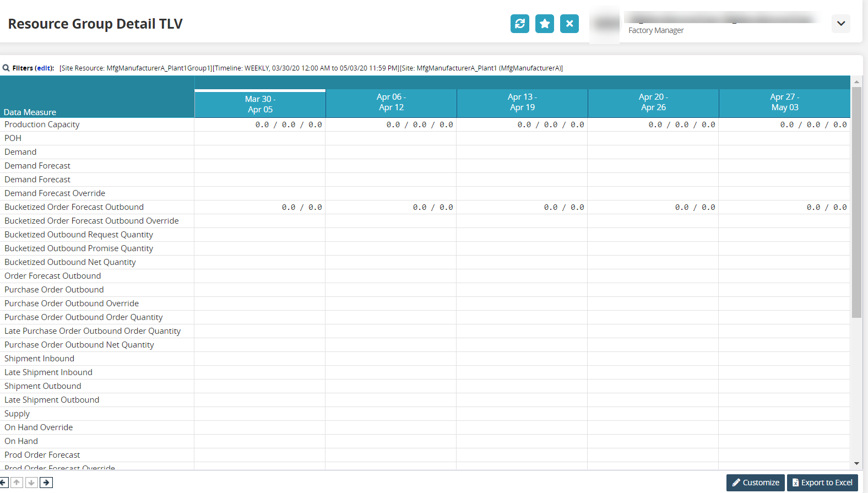This screenshot has height=493, width=868.
Task: Click the Customize button
Action: coord(756,483)
